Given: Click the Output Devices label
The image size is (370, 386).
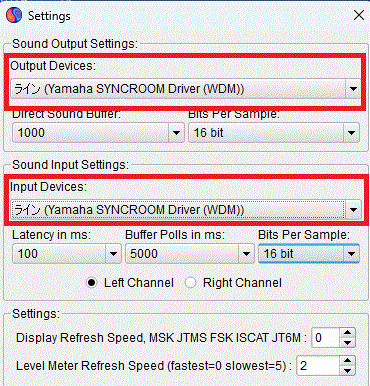Looking at the screenshot, I should [53, 66].
